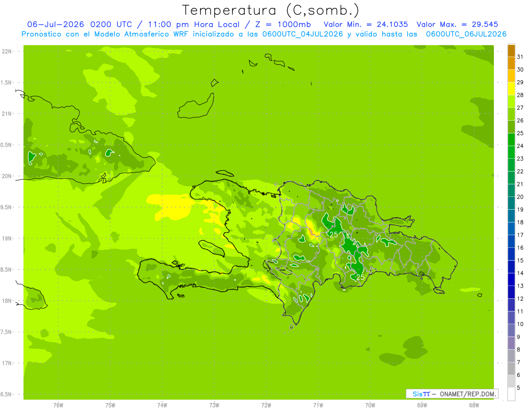Select the '21N' latitude axis label
Image resolution: width=532 pixels, height=411 pixels.
(x=7, y=114)
